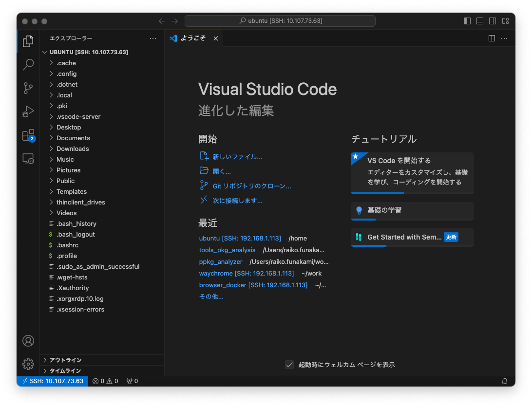Select the ようこそ tab

tap(193, 38)
